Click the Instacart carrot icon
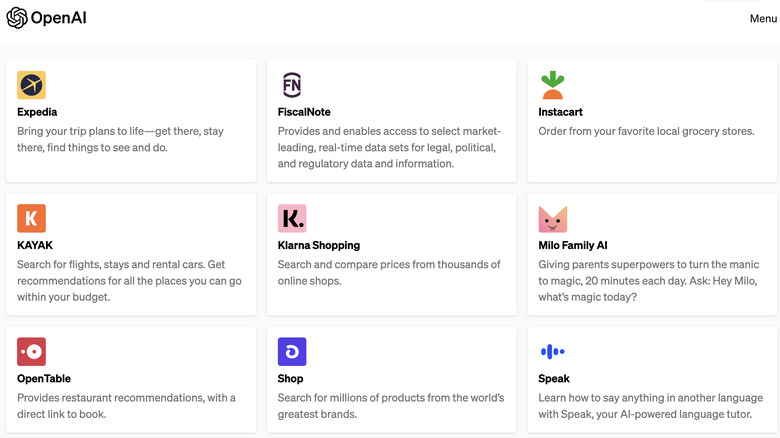 coord(552,85)
